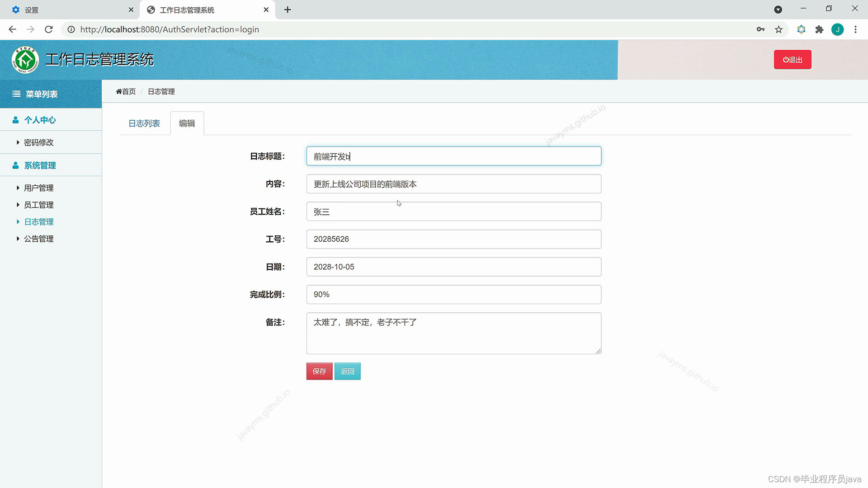Open 用户管理 in sidebar

(39, 188)
